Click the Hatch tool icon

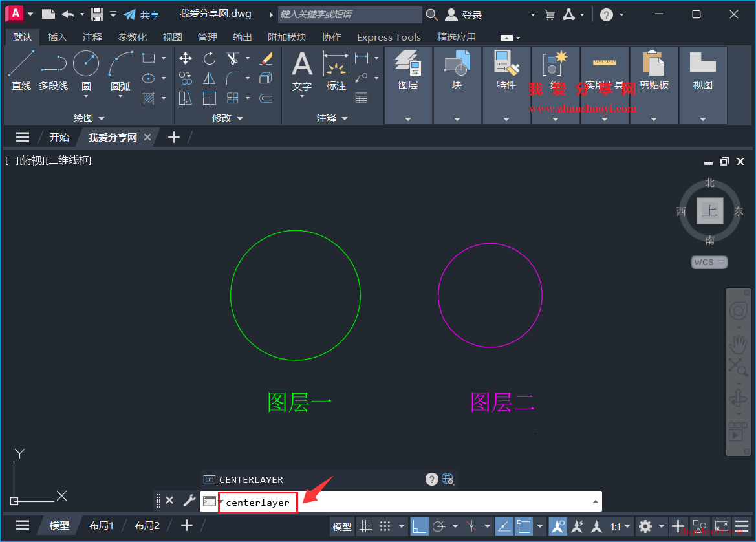pos(149,98)
